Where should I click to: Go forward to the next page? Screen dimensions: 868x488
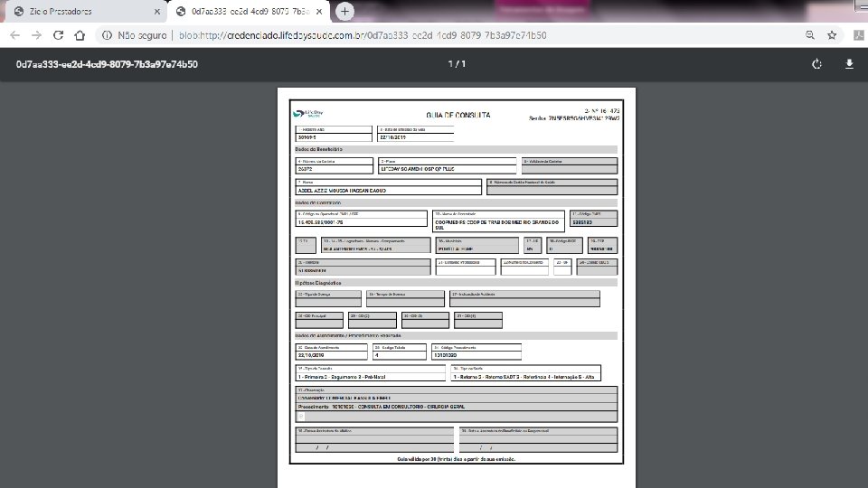(x=36, y=35)
